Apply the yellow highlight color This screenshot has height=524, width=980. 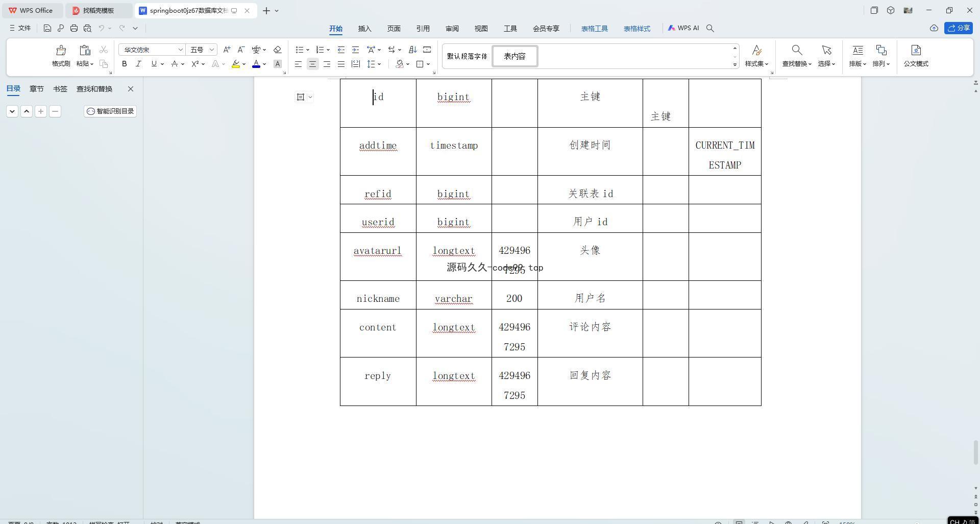(x=235, y=64)
